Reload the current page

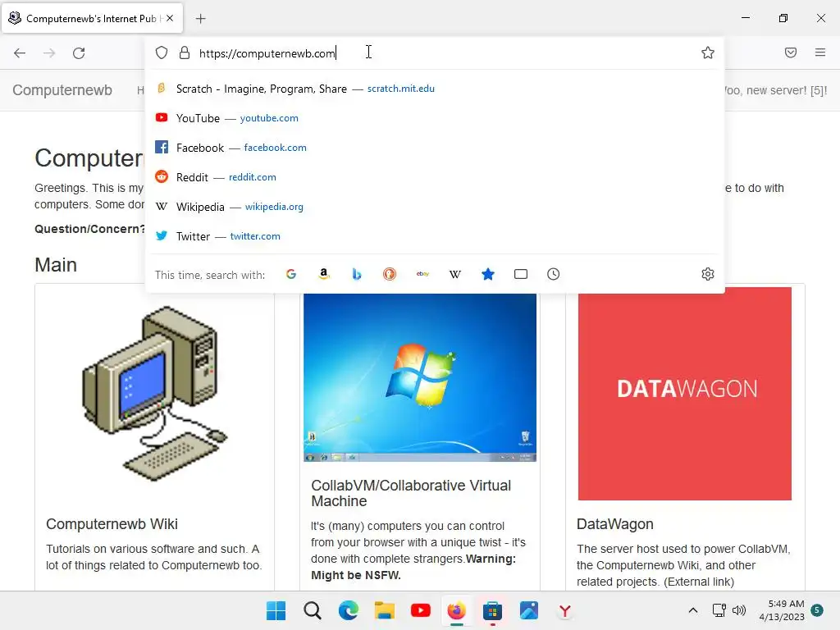coord(79,53)
